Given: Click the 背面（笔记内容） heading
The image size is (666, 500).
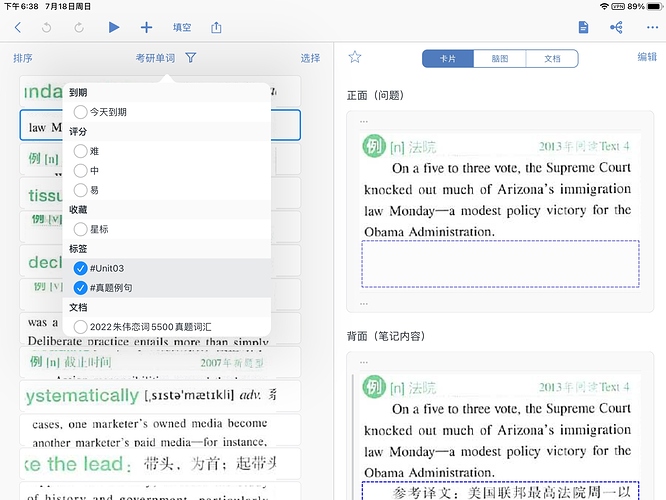Looking at the screenshot, I should [x=386, y=336].
